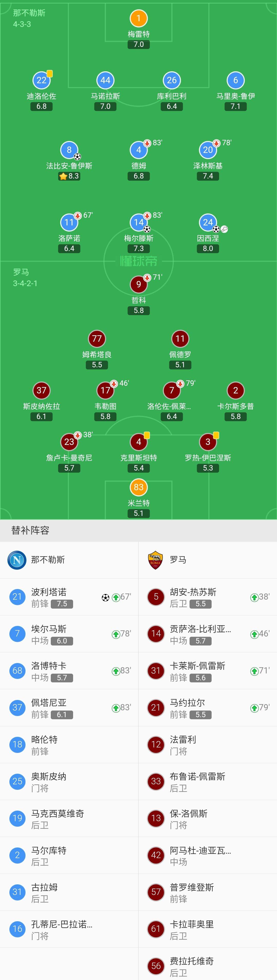Screen dimensions: 277x980
Task: Select 法比安-鲁伊斯 number 8 player circle
Action: point(69,150)
